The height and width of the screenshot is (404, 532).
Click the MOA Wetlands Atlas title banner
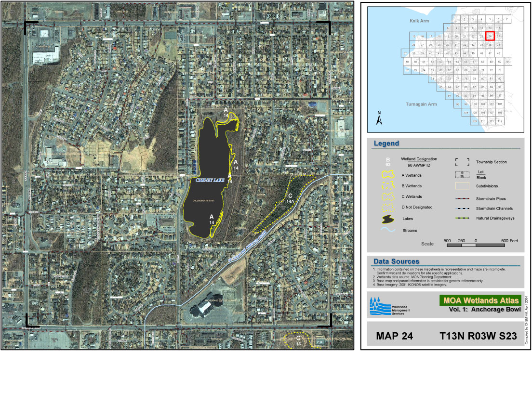[x=481, y=300]
